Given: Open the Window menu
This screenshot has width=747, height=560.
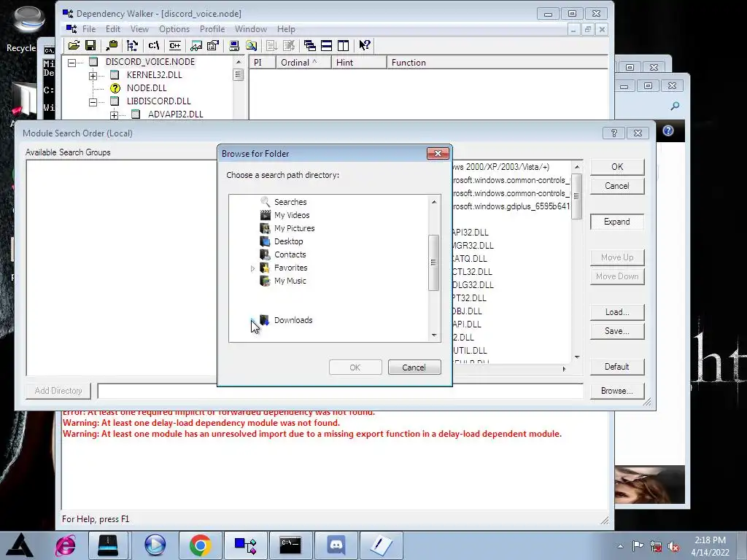Looking at the screenshot, I should (x=251, y=29).
